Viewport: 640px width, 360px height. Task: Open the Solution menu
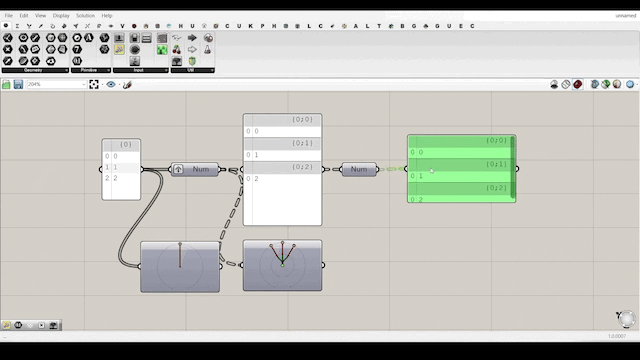[x=85, y=16]
